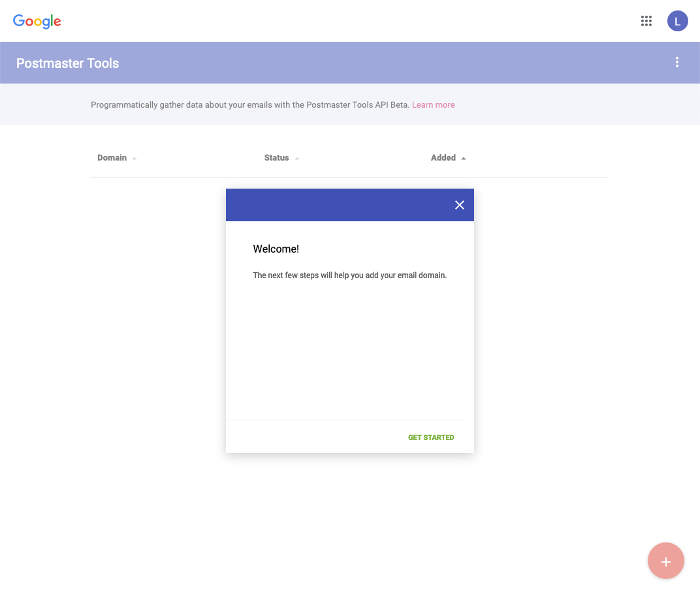Click the 'next few steps' message text
The image size is (700, 592).
tap(349, 275)
